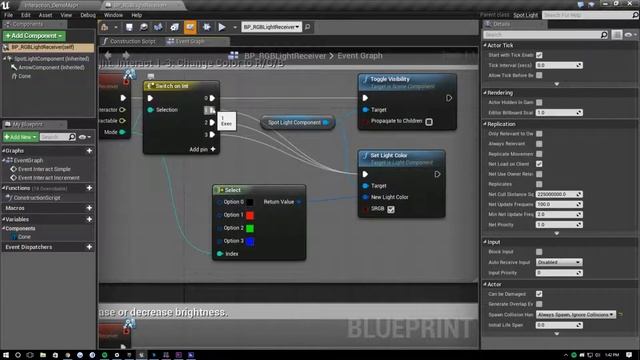
Task: Open the Auto Receive Input Disabled dropdown
Action: point(559,262)
